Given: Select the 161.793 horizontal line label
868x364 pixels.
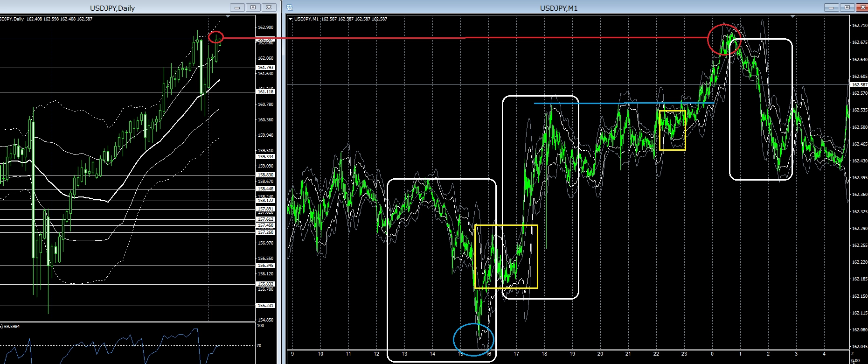Looking at the screenshot, I should point(265,68).
